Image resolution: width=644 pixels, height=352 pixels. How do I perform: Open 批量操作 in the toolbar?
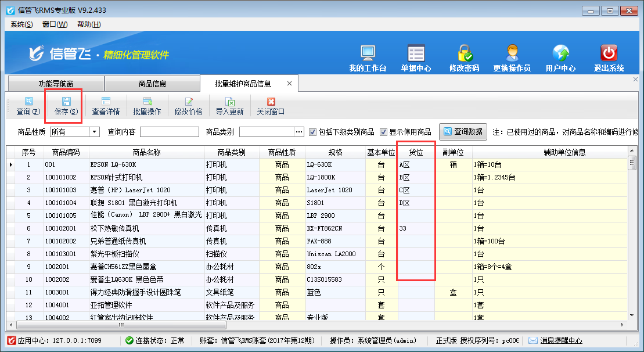147,106
